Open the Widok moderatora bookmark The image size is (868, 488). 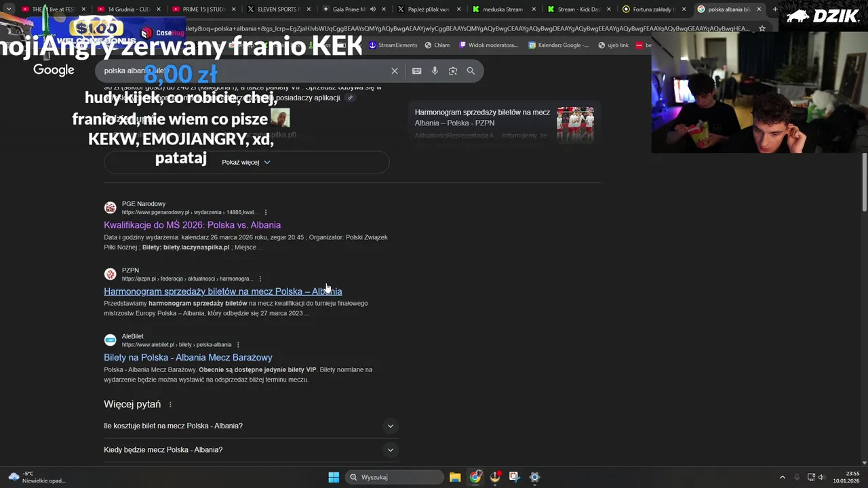[x=488, y=45]
